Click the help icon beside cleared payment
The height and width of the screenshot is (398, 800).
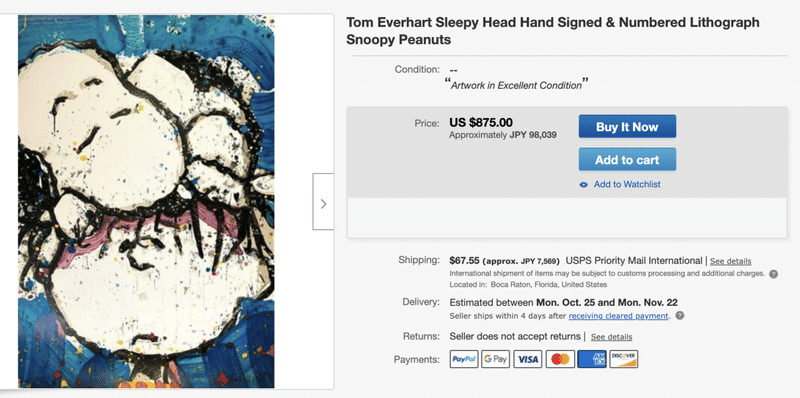coord(679,316)
